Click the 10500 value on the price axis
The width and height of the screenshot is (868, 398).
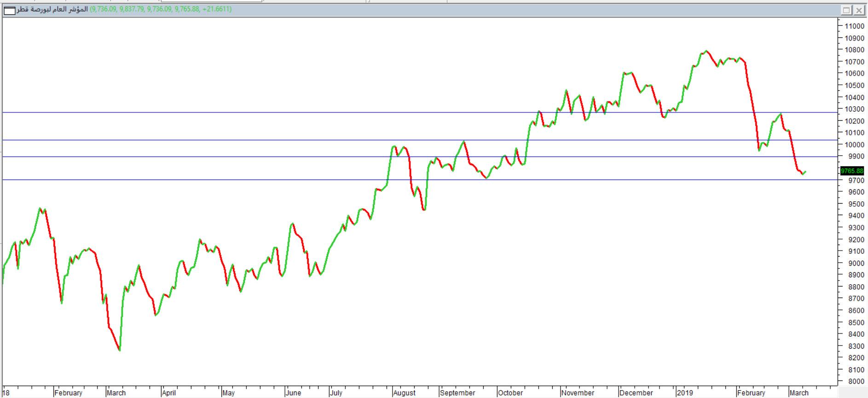pyautogui.click(x=854, y=85)
